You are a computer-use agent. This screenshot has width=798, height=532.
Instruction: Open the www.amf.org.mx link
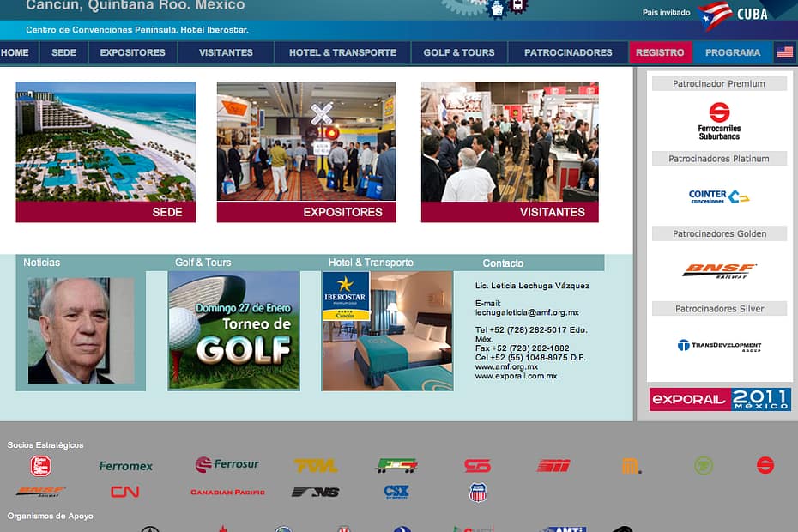506,366
